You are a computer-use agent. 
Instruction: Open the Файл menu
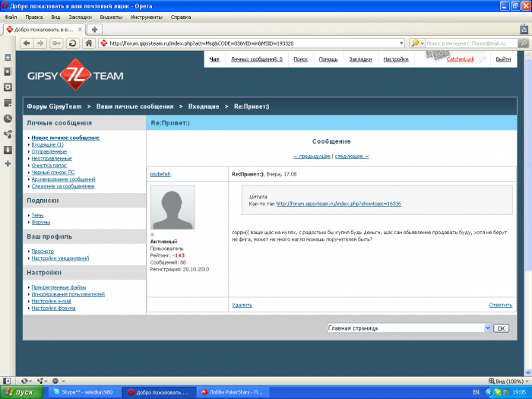(11, 17)
